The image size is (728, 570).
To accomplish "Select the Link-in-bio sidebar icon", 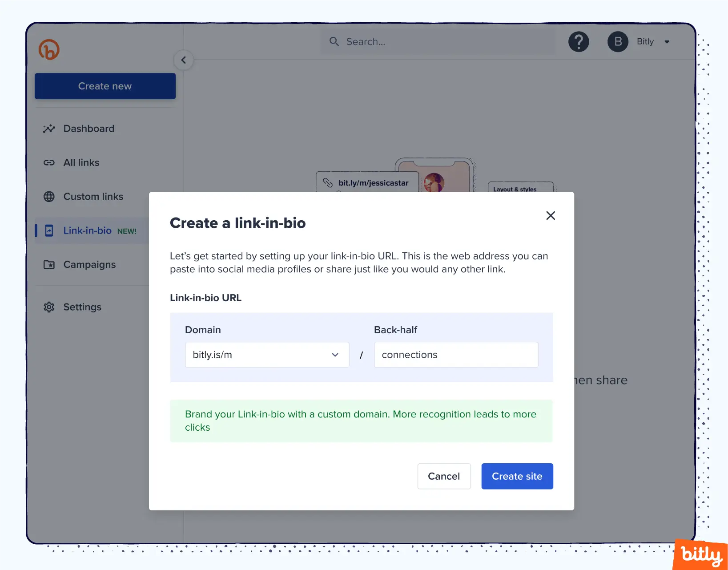I will coord(49,230).
